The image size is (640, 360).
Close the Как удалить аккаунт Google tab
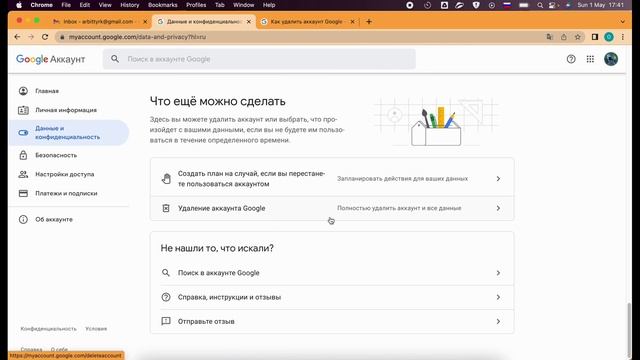click(x=353, y=22)
